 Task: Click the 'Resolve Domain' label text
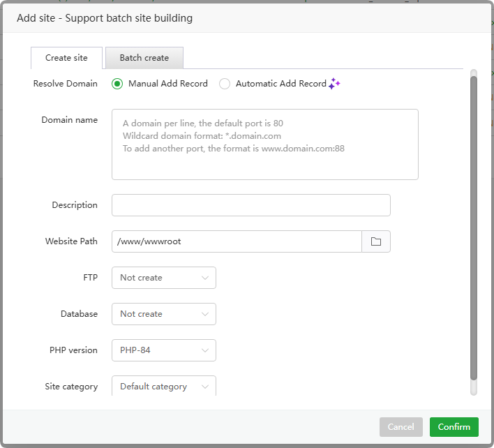click(x=66, y=84)
